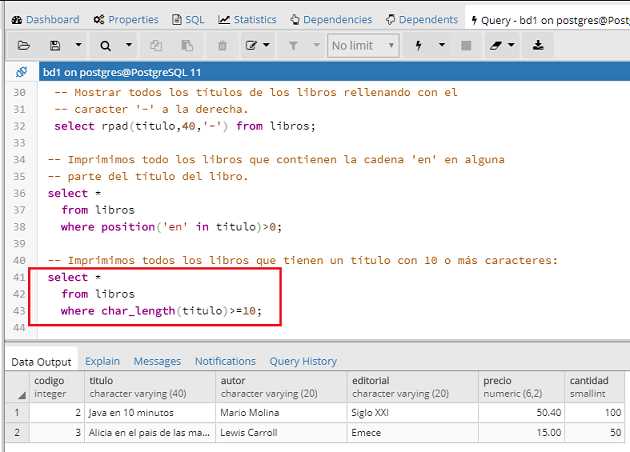The width and height of the screenshot is (630, 452).
Task: Click the price cell 15.00
Action: click(x=522, y=433)
